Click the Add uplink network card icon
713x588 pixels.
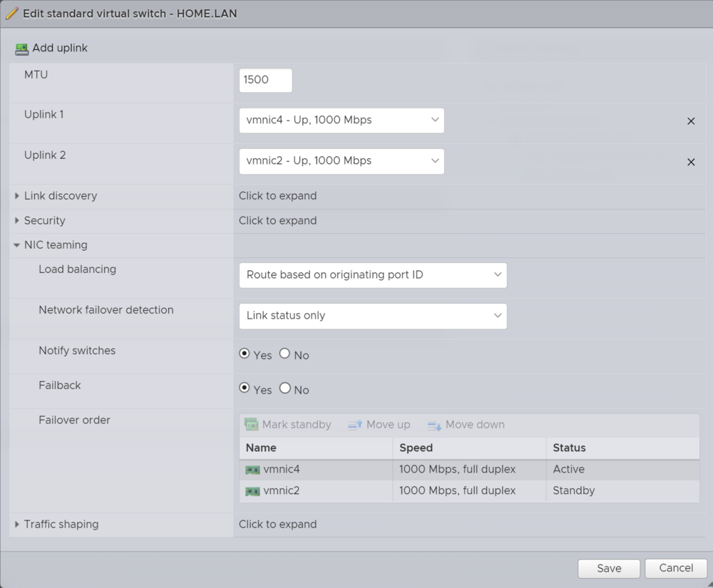coord(21,49)
